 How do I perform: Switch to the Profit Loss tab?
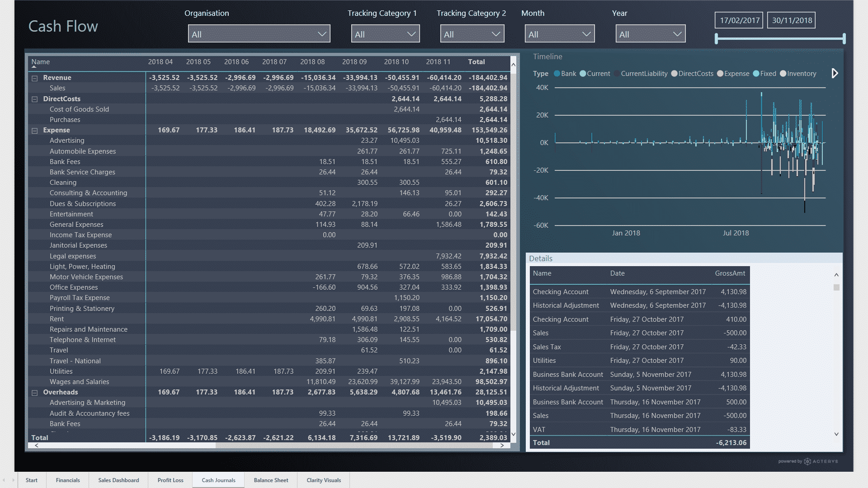170,480
